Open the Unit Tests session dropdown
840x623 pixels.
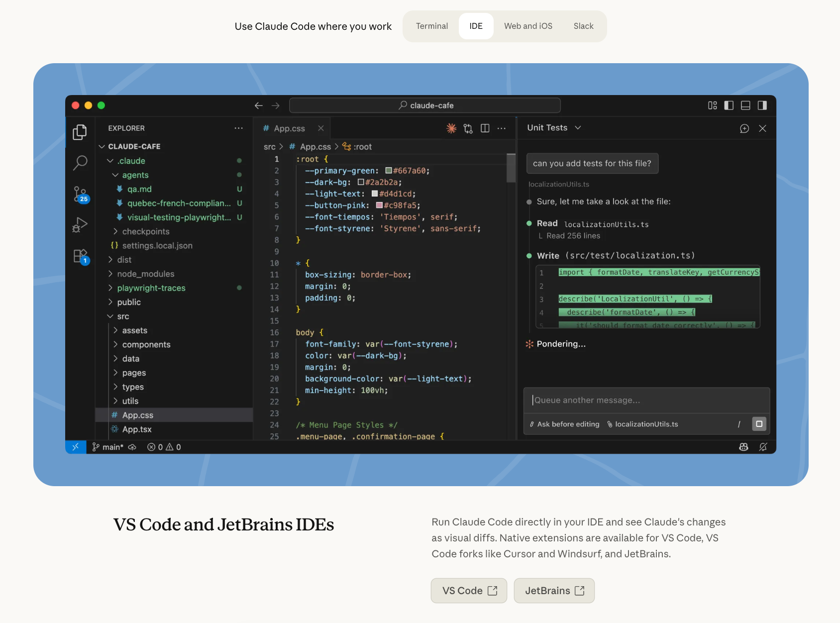554,128
